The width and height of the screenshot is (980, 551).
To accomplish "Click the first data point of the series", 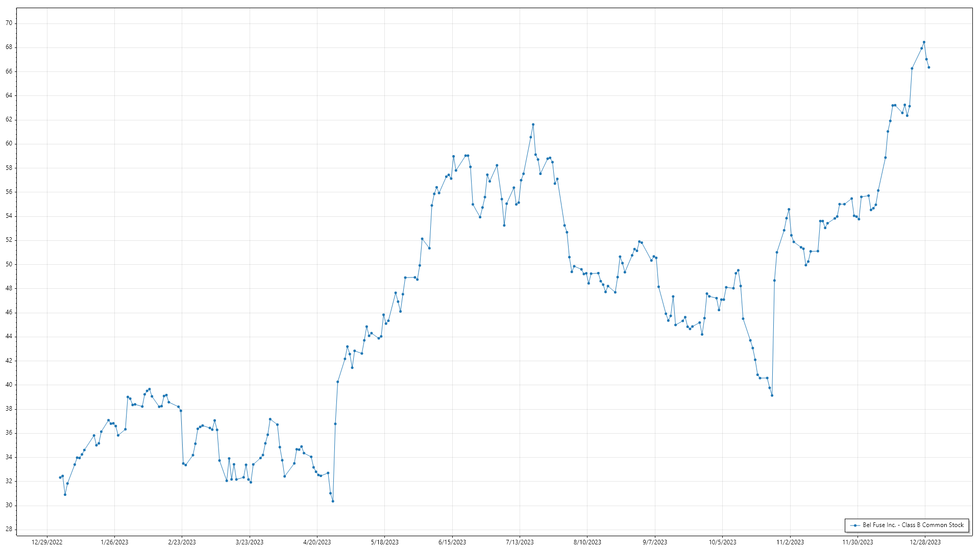I will pyautogui.click(x=60, y=478).
